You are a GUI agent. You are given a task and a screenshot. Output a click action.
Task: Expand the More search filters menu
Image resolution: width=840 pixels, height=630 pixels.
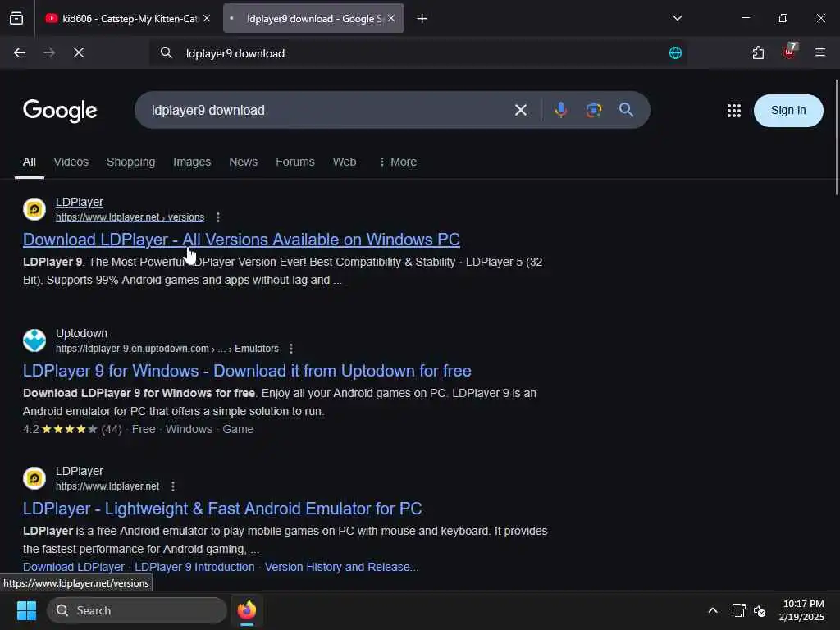tap(398, 162)
